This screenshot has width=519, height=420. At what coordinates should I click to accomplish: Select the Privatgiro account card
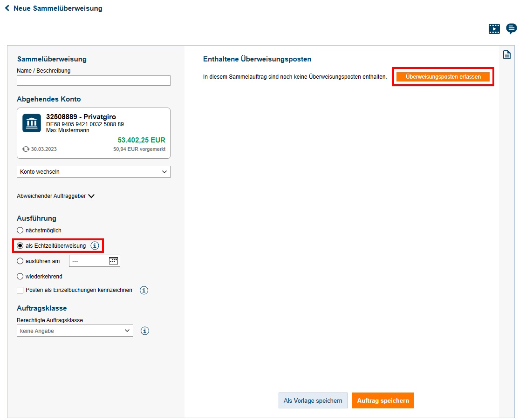tap(93, 133)
